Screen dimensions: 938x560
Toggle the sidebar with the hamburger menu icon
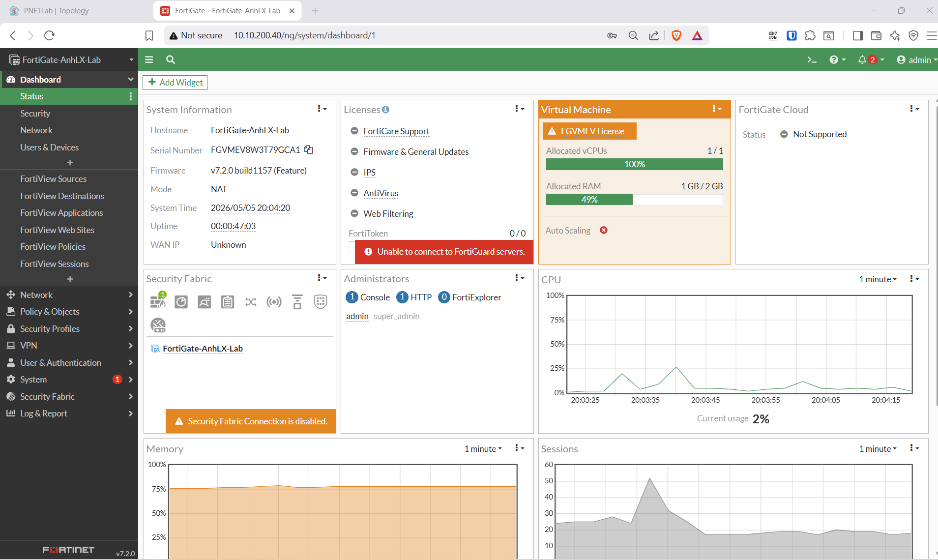click(x=149, y=59)
